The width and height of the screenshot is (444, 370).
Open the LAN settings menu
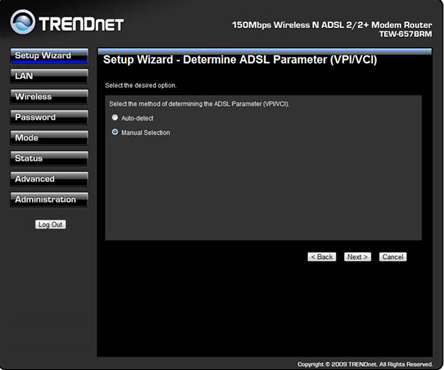[49, 76]
